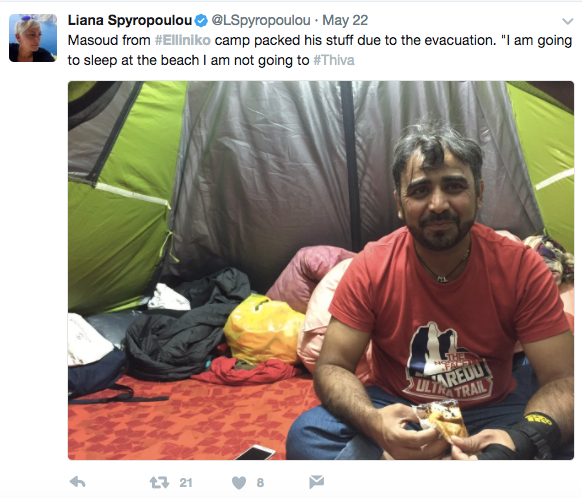View the 8 likes count
The height and width of the screenshot is (498, 582).
(260, 482)
